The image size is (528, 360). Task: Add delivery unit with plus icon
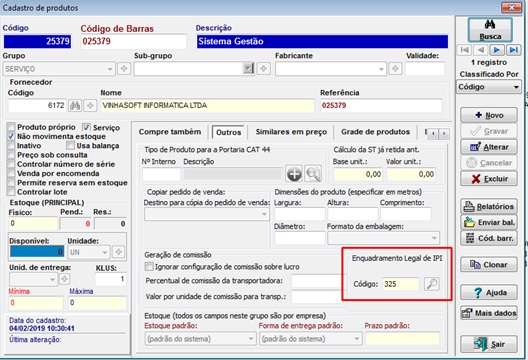click(65, 279)
